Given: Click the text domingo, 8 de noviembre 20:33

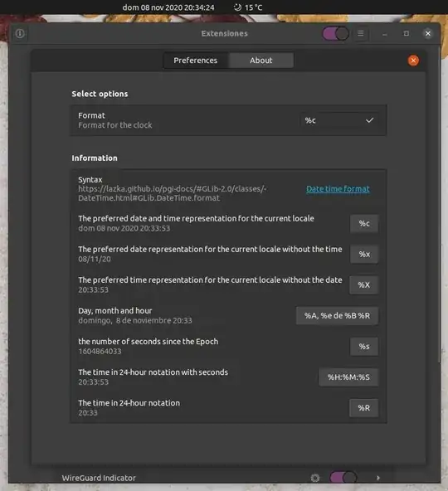Looking at the screenshot, I should click(135, 321).
